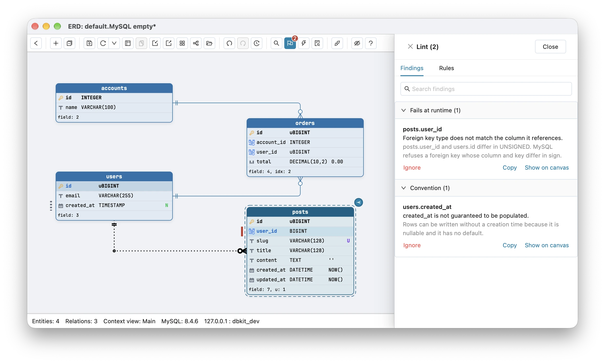Click the open folder icon
Screen dimensions: 605x364
pyautogui.click(x=209, y=43)
